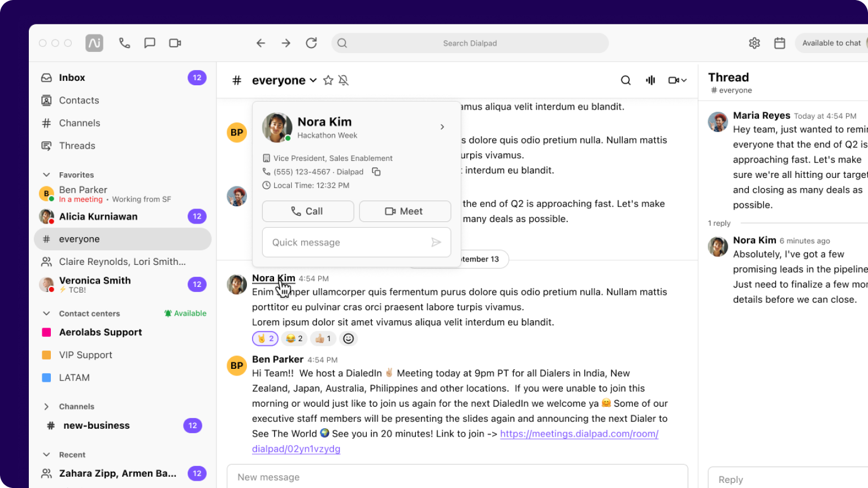Star the everyone channel
This screenshot has height=488, width=868.
tap(328, 80)
